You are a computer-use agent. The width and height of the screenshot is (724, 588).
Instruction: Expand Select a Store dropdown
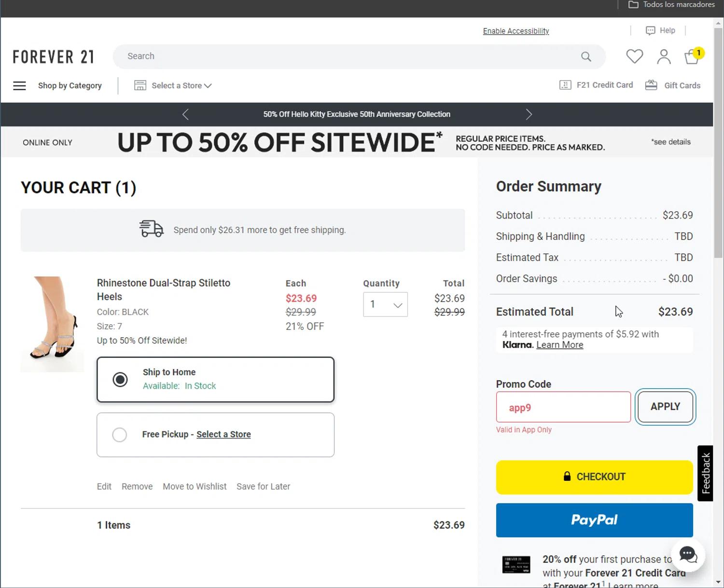click(x=173, y=86)
